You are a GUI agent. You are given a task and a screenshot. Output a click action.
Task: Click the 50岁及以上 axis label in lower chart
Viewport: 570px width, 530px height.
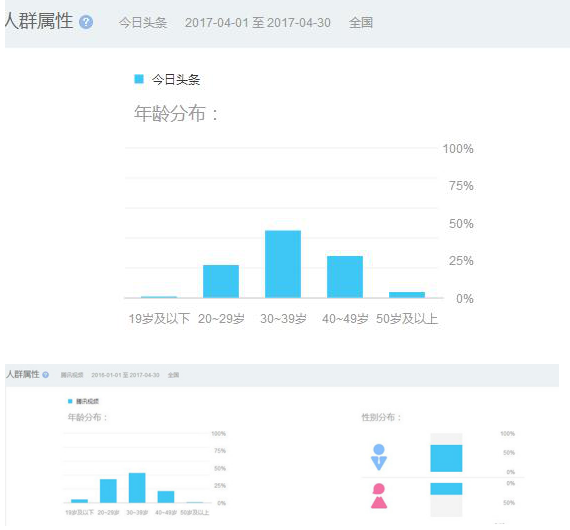[x=194, y=513]
